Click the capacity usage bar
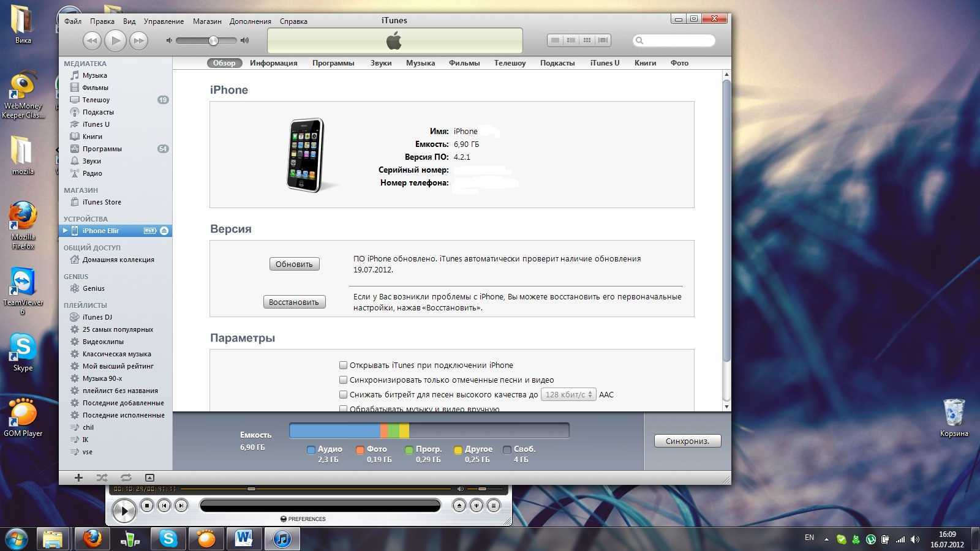980x551 pixels. pos(429,430)
